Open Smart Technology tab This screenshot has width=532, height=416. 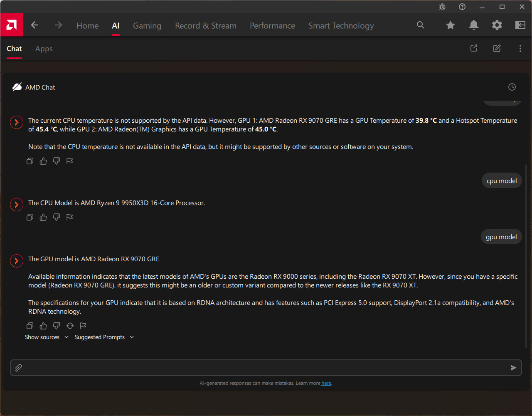coord(341,26)
